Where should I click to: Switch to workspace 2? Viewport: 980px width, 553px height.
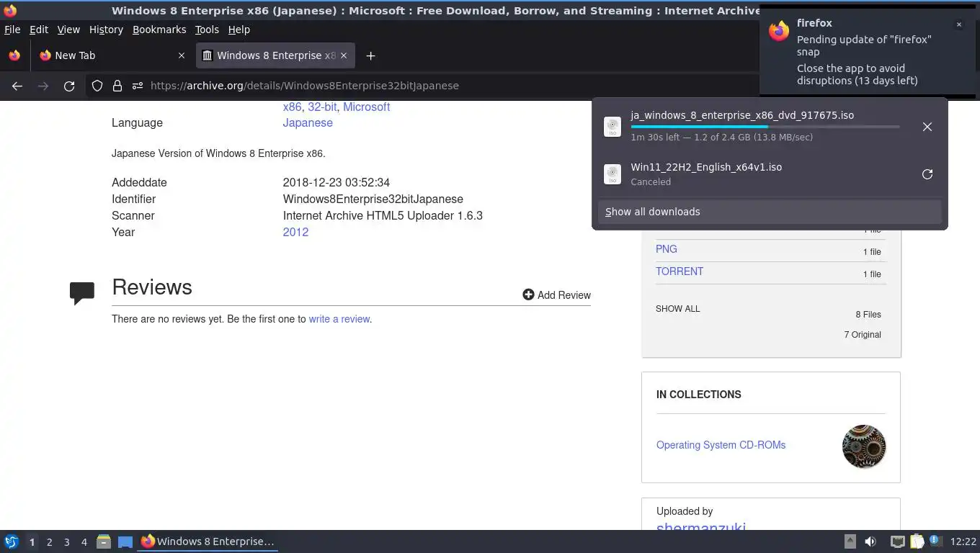coord(50,542)
